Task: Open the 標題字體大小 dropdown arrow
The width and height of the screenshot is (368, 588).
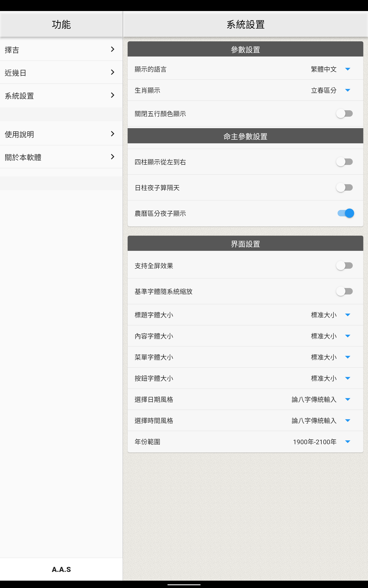Action: pos(348,315)
